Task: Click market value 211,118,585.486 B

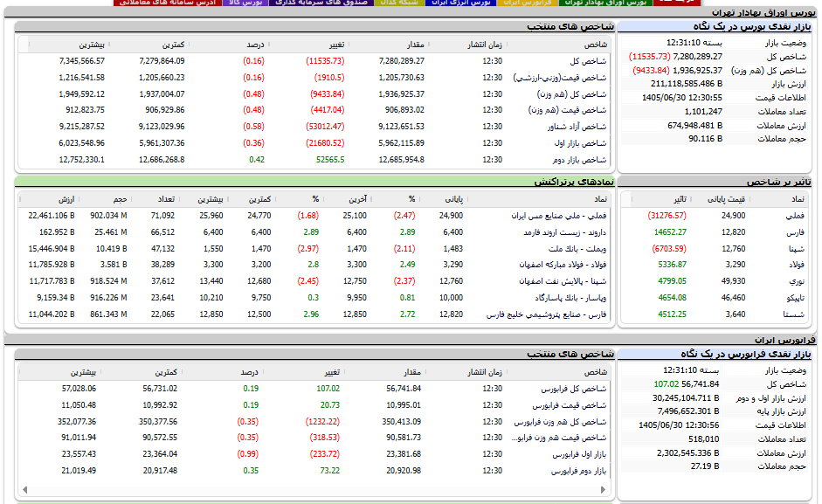Action: [x=687, y=84]
